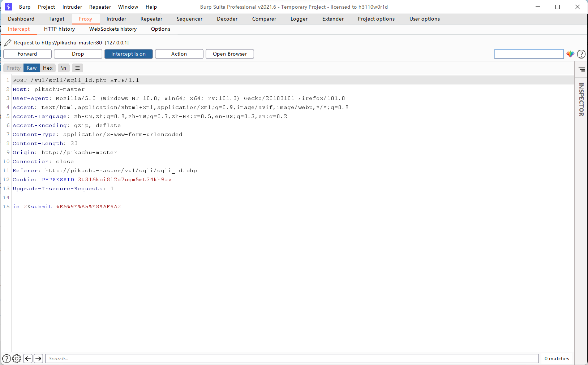
Task: Click the id=2&submit request body line
Action: [x=67, y=207]
